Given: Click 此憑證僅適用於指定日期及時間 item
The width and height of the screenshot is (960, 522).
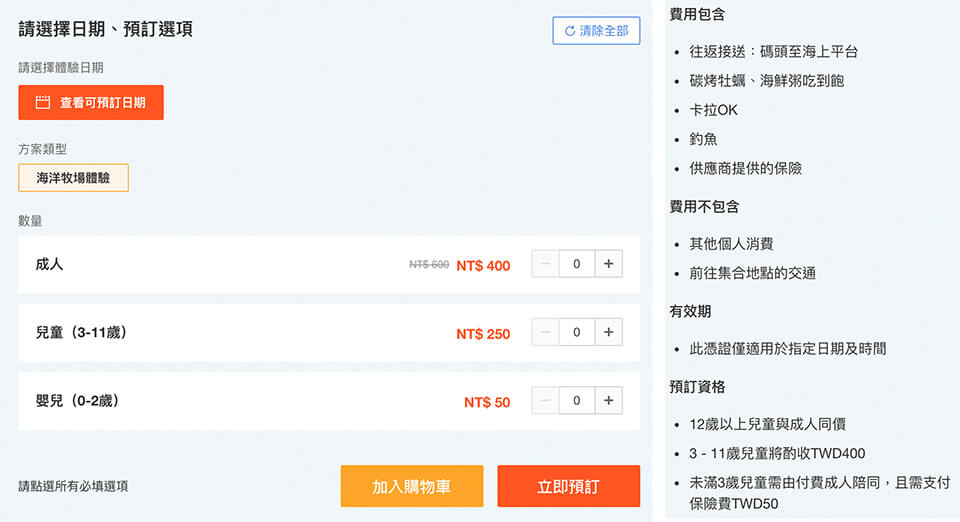Looking at the screenshot, I should click(x=787, y=349).
